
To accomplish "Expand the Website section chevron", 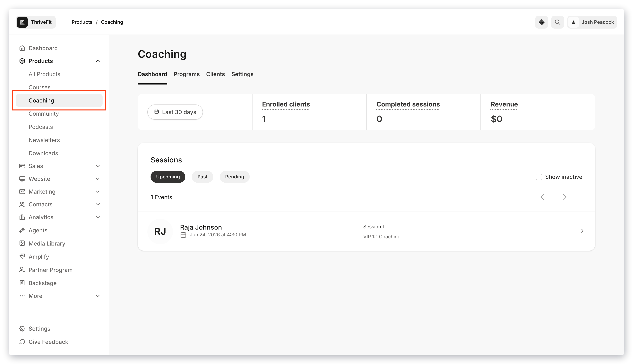I will click(98, 179).
